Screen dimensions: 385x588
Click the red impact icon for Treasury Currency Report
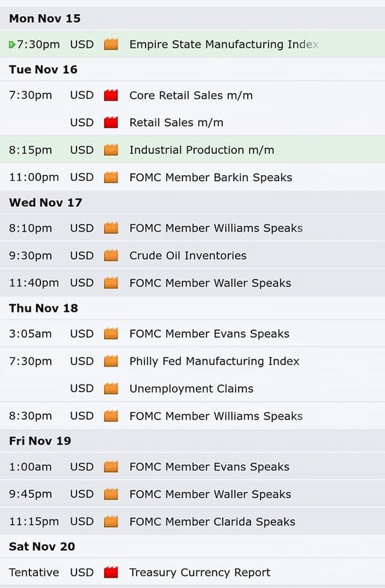[x=111, y=572]
